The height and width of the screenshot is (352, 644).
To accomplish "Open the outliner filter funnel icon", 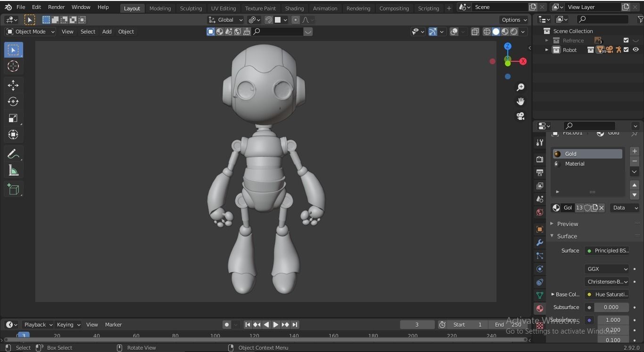I will pyautogui.click(x=640, y=19).
